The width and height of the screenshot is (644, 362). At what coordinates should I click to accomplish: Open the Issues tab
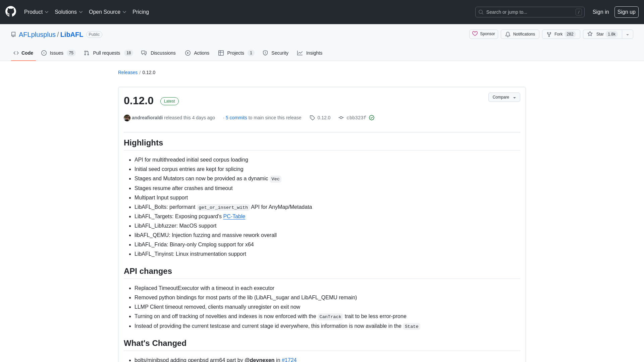58,53
